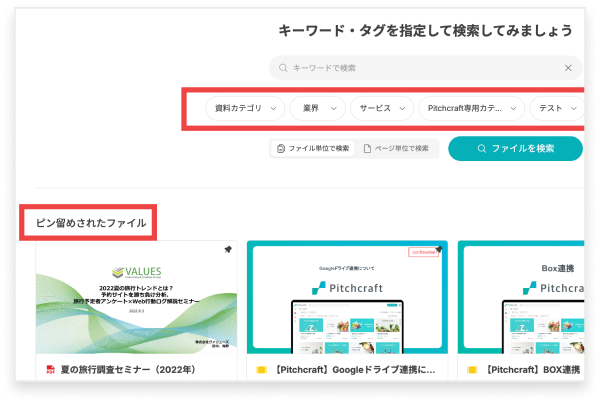Open the Googleドライブ連携 Pitchcraft thumbnail
The height and width of the screenshot is (403, 600).
click(x=347, y=297)
